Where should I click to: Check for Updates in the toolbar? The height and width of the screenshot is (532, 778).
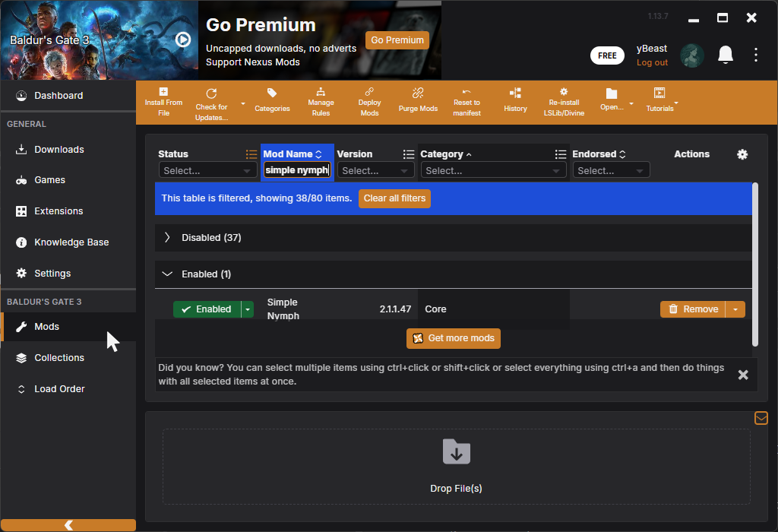pos(211,104)
